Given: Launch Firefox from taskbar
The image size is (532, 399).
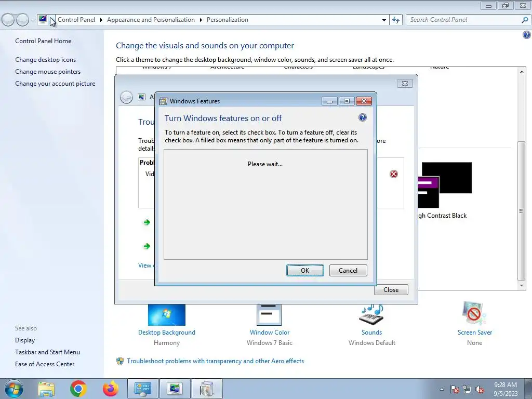Looking at the screenshot, I should pos(111,389).
